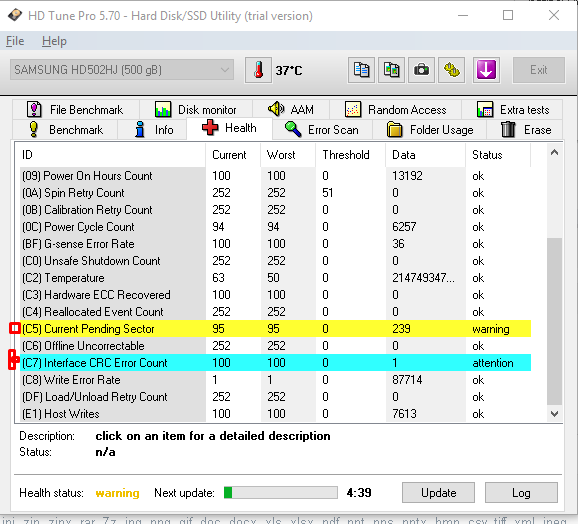Minimize the HD Tune Pro window

click(463, 15)
